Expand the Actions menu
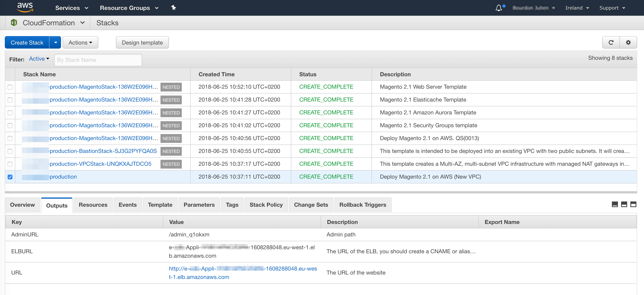This screenshot has height=295, width=644. click(x=80, y=43)
